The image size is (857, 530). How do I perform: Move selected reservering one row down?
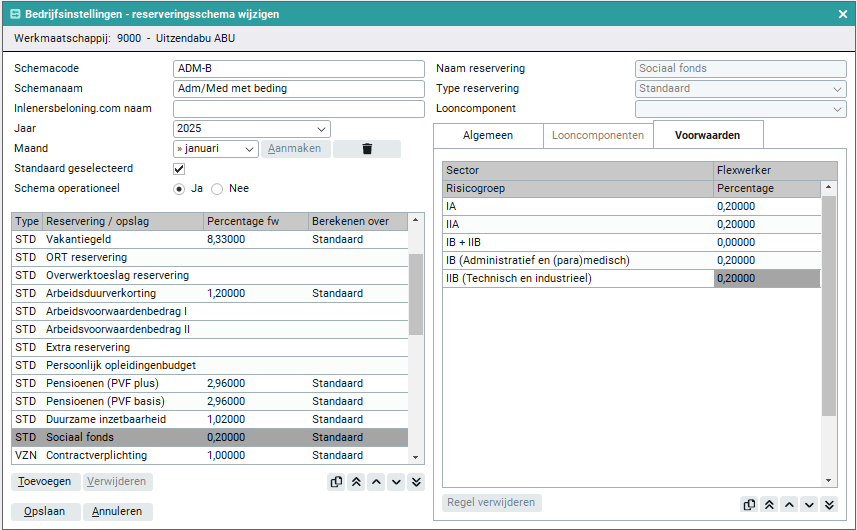[x=396, y=482]
